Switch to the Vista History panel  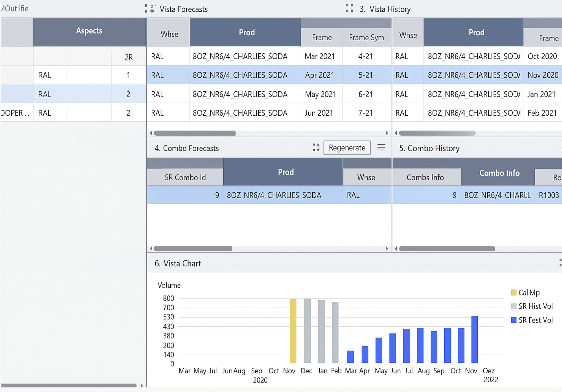(385, 9)
